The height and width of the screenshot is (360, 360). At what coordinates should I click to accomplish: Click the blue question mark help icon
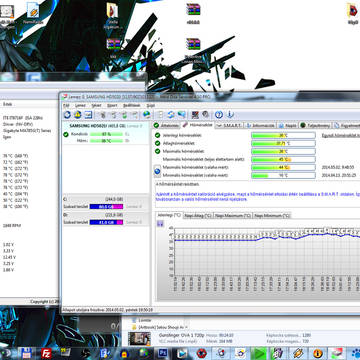(x=219, y=115)
